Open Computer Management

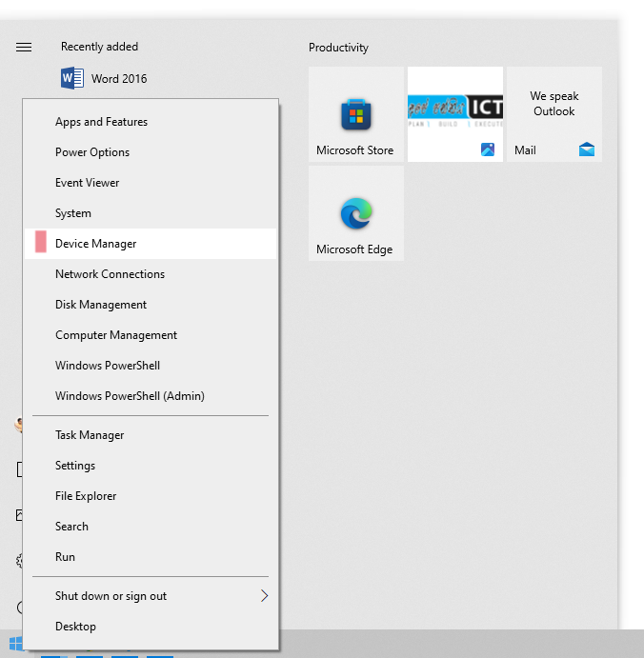(116, 335)
